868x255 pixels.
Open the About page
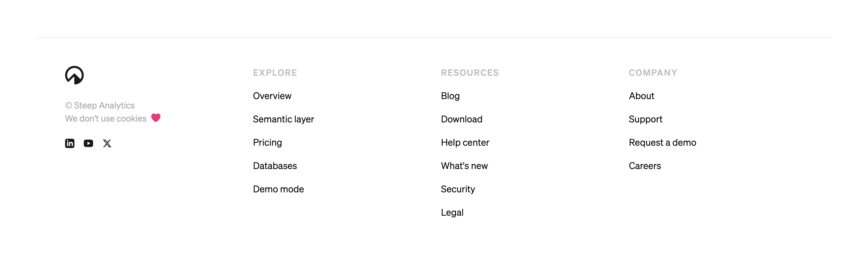[641, 96]
